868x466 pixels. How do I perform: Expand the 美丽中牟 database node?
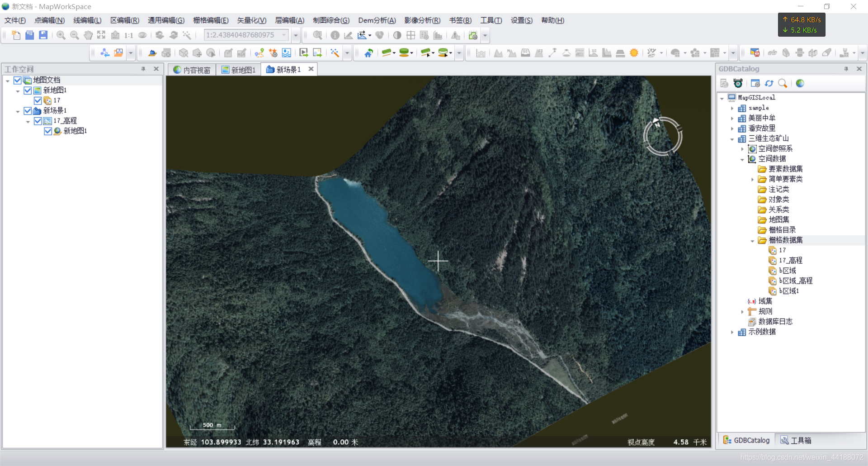(x=732, y=119)
